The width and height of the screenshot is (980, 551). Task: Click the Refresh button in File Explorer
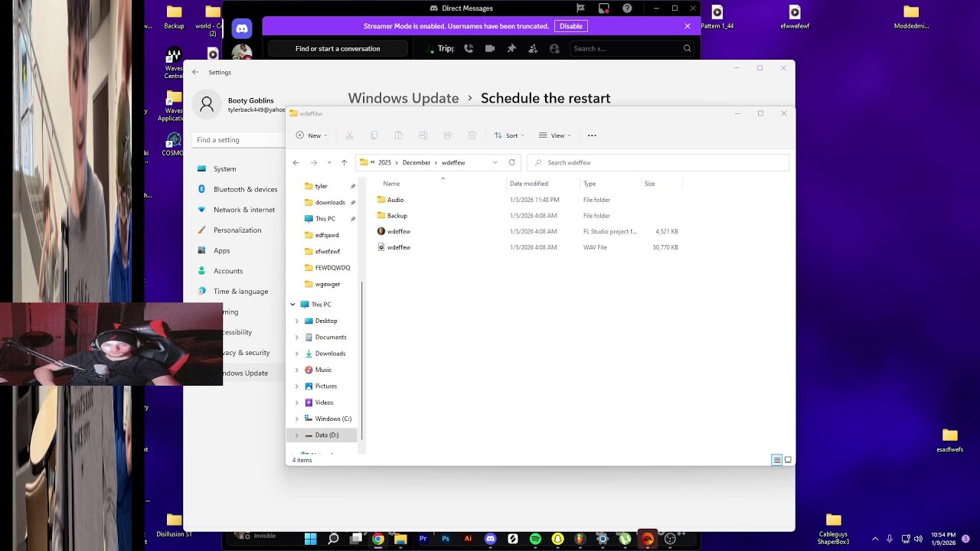(511, 162)
